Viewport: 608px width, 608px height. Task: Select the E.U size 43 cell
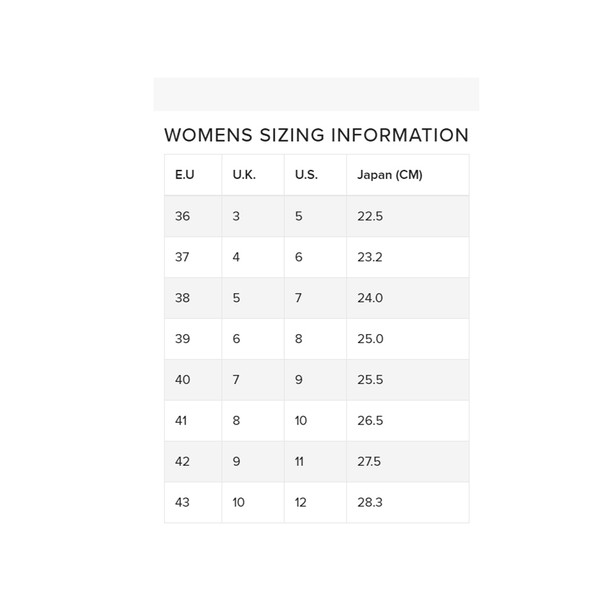182,503
